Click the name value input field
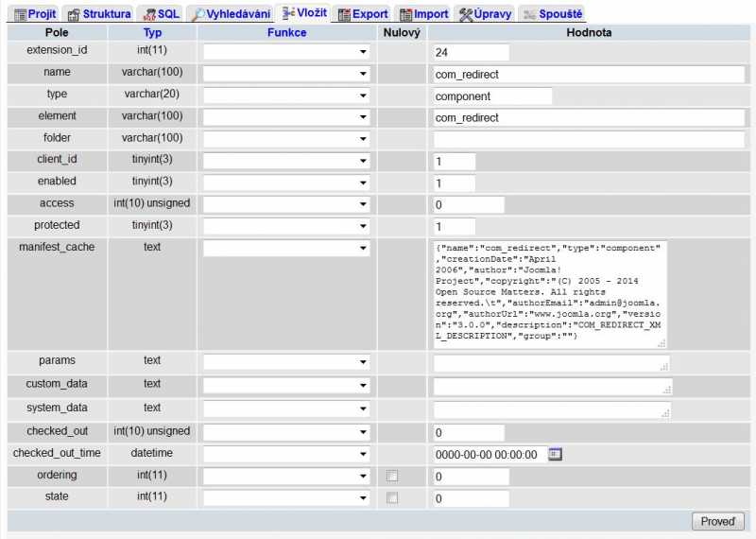756x539 pixels. click(588, 74)
